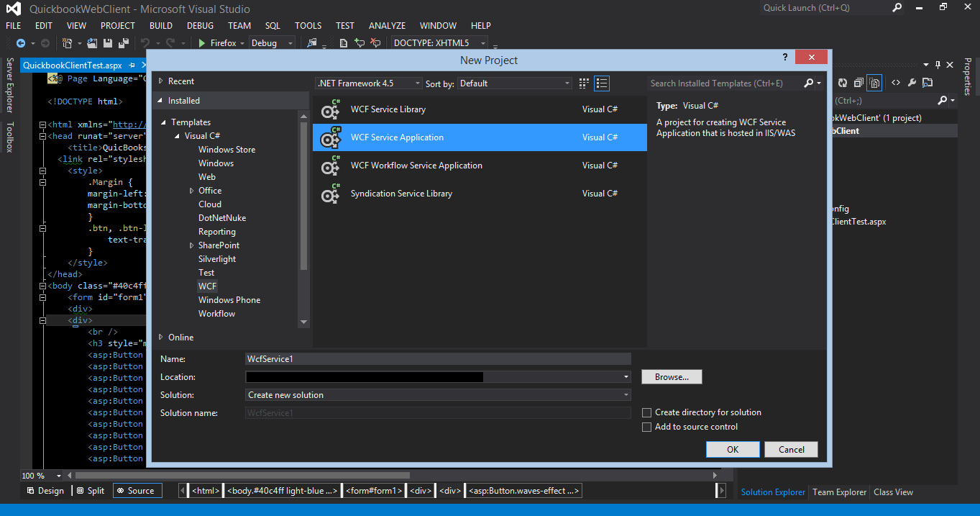The width and height of the screenshot is (980, 516).
Task: Switch templates to medium icons list view
Action: (x=602, y=83)
